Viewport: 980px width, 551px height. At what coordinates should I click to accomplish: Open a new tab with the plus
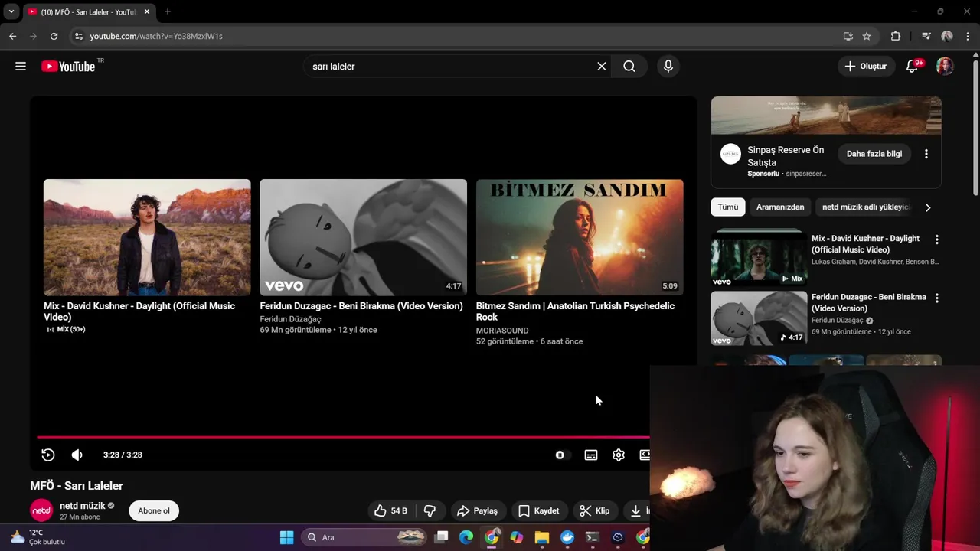168,11
